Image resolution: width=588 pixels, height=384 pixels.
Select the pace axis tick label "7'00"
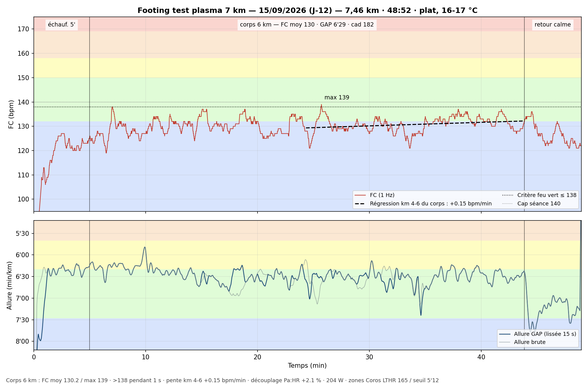tap(23, 298)
